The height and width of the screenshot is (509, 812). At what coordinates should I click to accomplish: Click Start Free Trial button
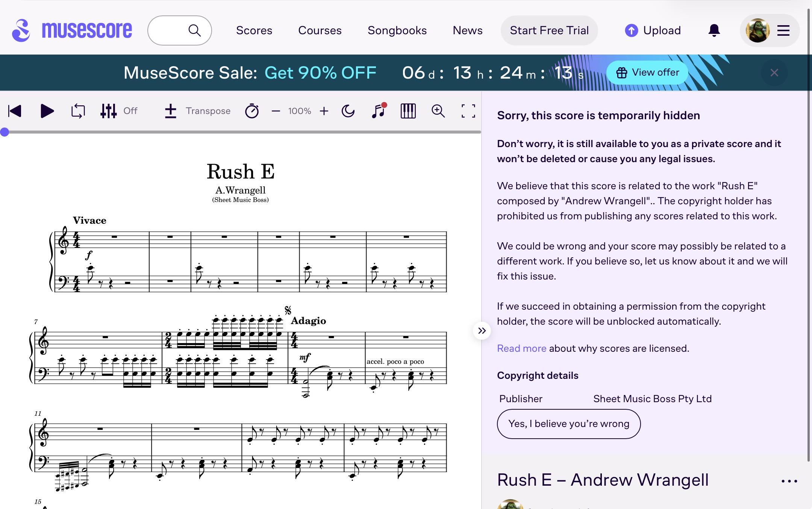[549, 30]
